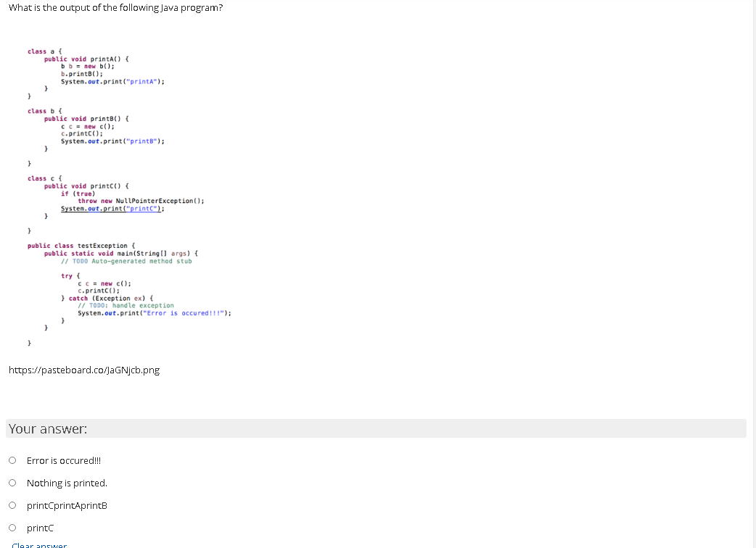Click the radio circle next to printC
This screenshot has height=548, width=756.
(12, 528)
